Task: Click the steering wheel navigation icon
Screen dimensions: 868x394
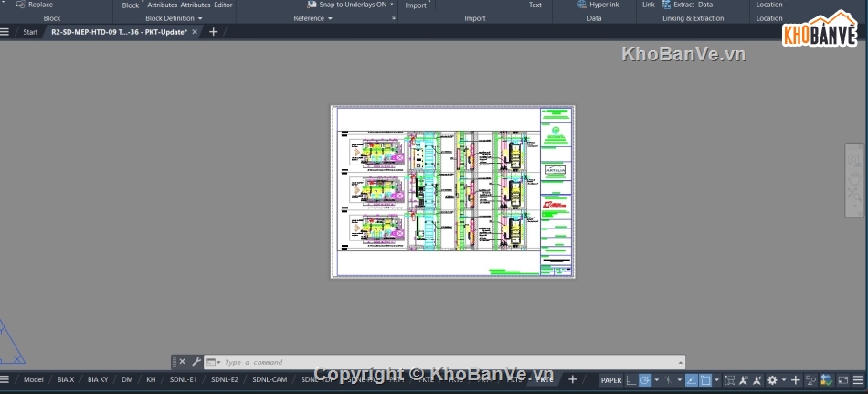Action: [854, 161]
